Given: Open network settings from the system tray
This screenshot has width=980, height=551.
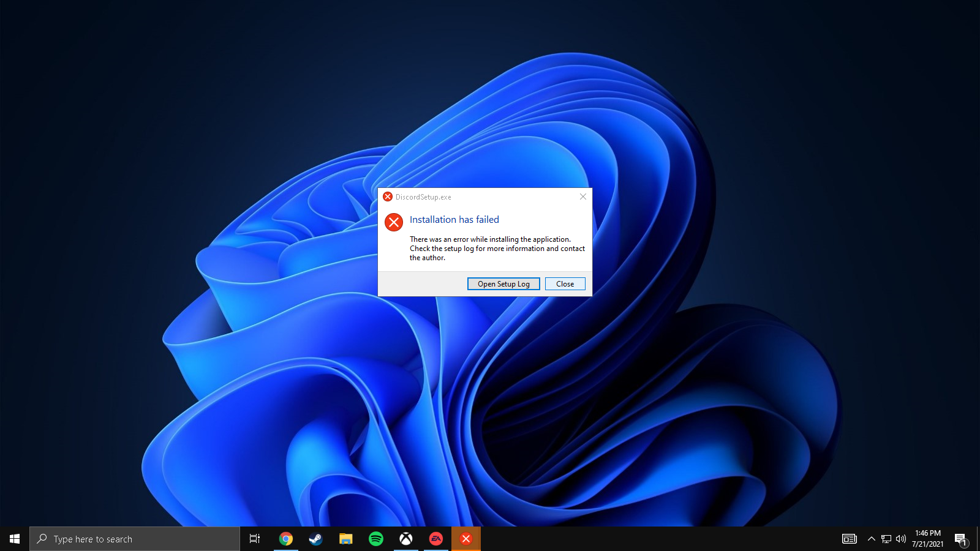Looking at the screenshot, I should pos(886,539).
